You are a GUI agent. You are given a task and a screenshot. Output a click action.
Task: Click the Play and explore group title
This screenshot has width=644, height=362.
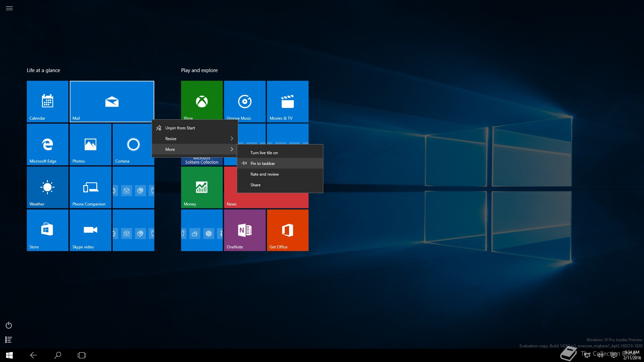[199, 70]
